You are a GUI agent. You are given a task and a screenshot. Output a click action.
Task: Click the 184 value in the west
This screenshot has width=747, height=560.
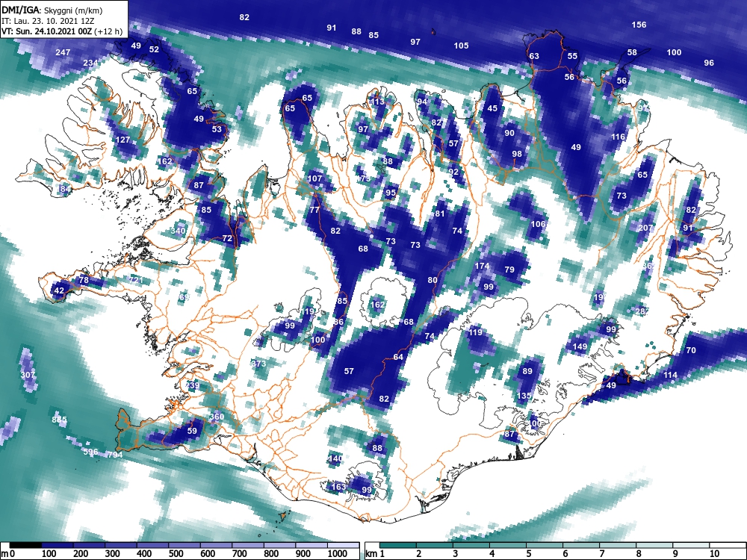63,190
